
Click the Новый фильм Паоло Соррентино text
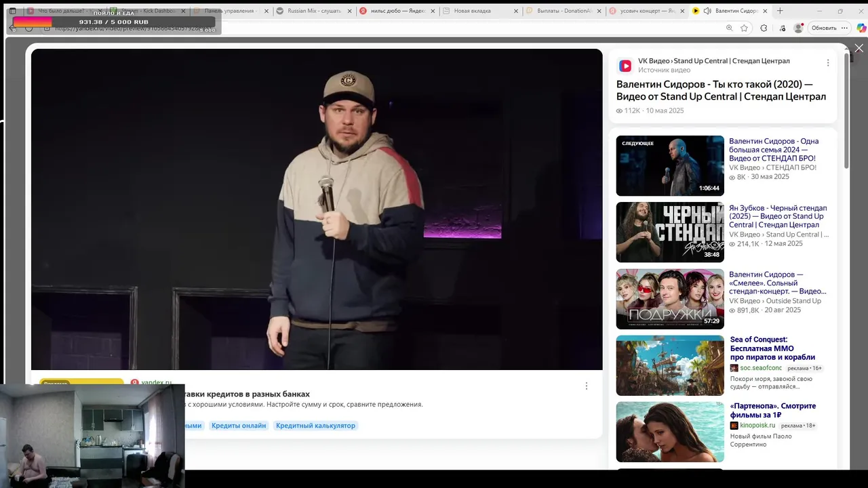(x=761, y=440)
